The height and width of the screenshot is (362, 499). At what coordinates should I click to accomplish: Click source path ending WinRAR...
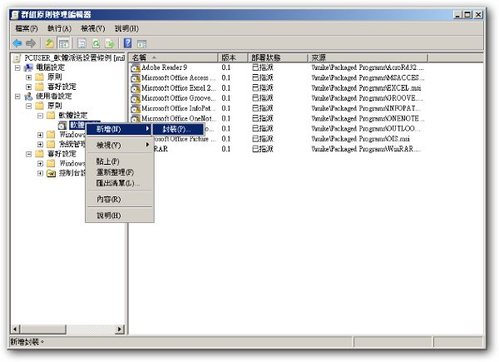coord(366,149)
